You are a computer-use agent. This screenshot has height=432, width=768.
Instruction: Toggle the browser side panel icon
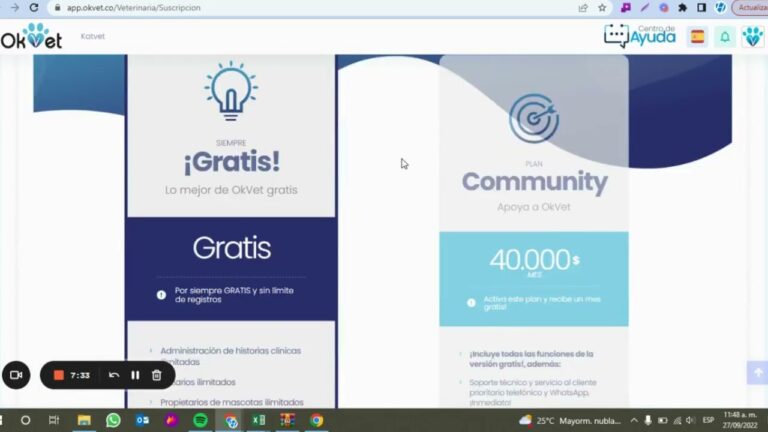[x=701, y=8]
